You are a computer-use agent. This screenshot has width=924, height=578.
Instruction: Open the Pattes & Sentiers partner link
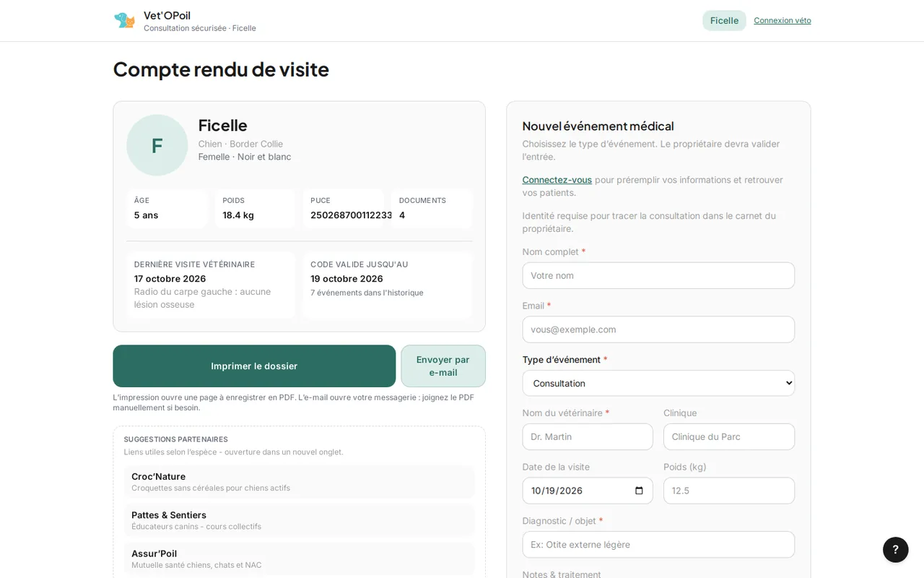tap(299, 520)
